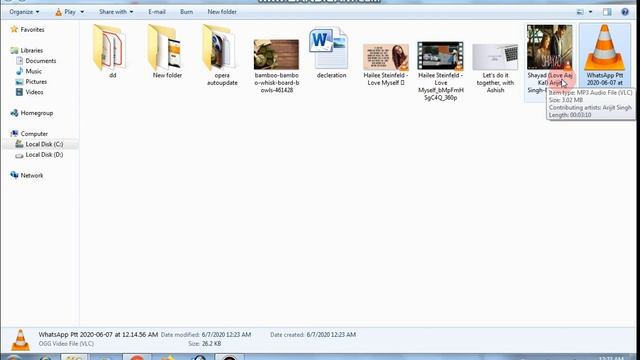Image resolution: width=640 pixels, height=360 pixels.
Task: Select the dd folder icon
Action: tap(109, 48)
